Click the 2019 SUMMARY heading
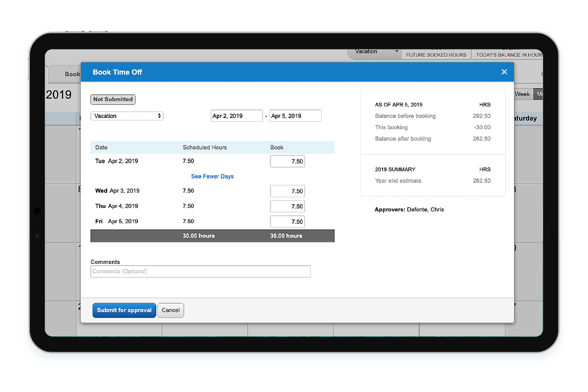The width and height of the screenshot is (588, 392). pos(395,169)
